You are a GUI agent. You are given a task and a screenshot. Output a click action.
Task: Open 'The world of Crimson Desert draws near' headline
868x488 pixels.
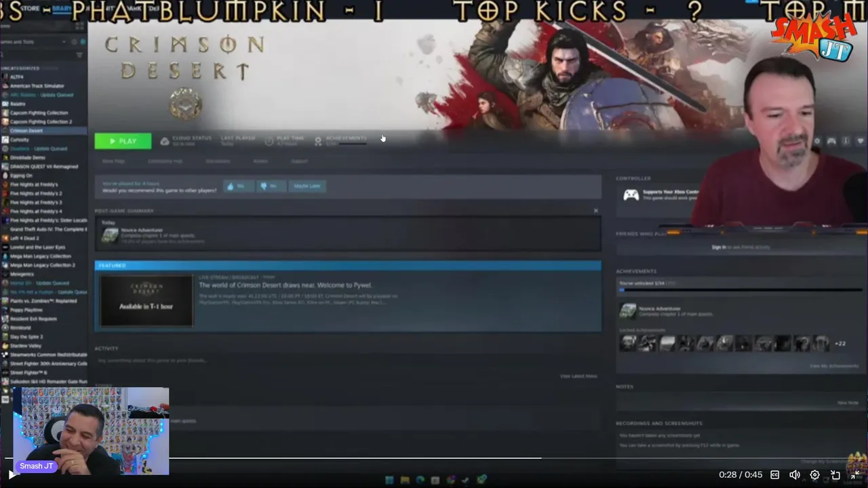coord(285,285)
